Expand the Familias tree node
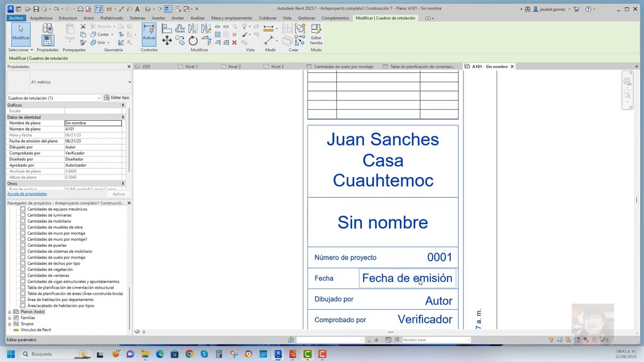The height and width of the screenshot is (362, 644). pyautogui.click(x=10, y=318)
